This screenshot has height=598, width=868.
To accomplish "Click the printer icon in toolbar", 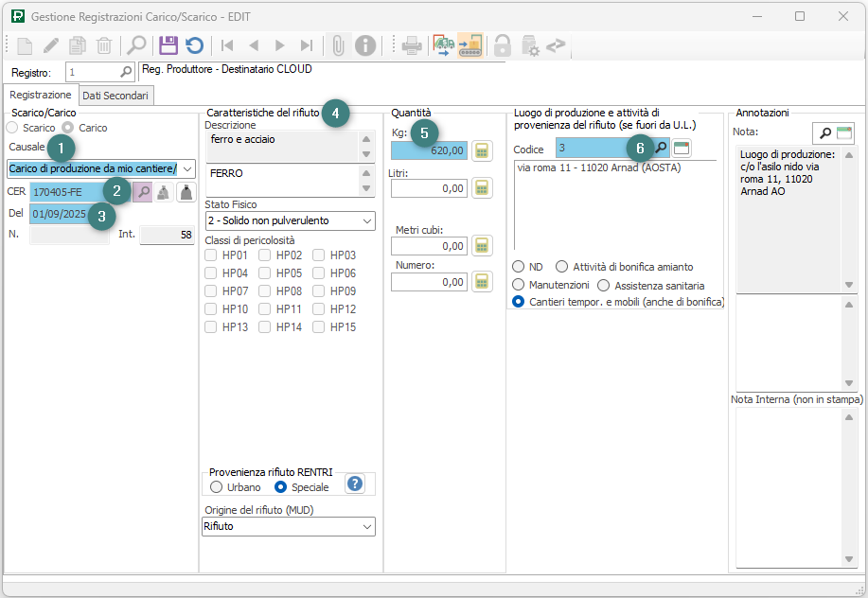I will 412,45.
